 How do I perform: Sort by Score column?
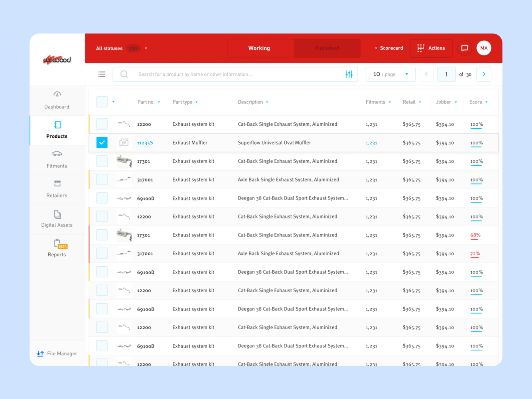pos(478,102)
